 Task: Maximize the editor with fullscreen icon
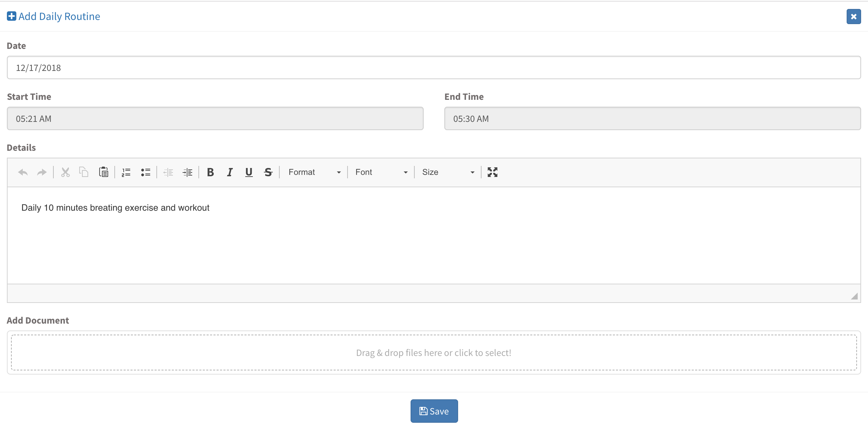[x=492, y=172]
